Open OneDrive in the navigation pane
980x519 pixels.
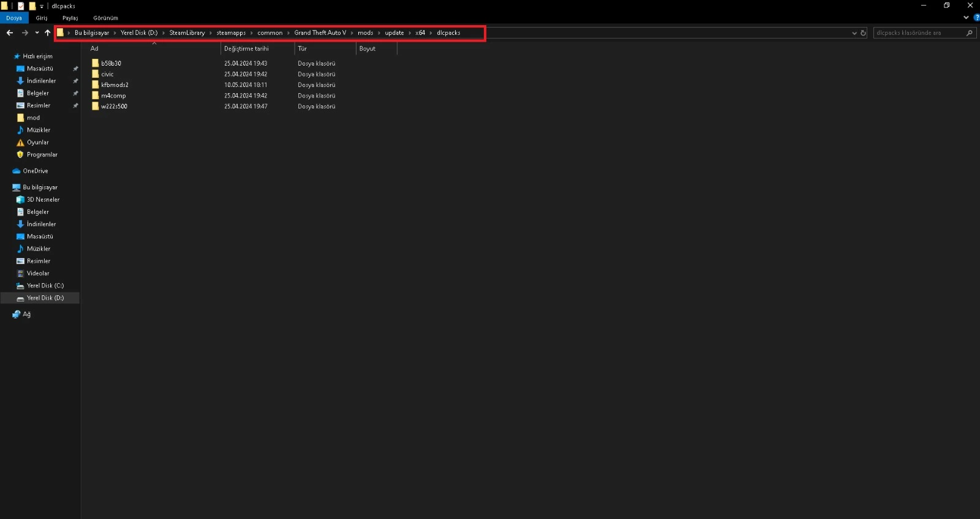35,171
